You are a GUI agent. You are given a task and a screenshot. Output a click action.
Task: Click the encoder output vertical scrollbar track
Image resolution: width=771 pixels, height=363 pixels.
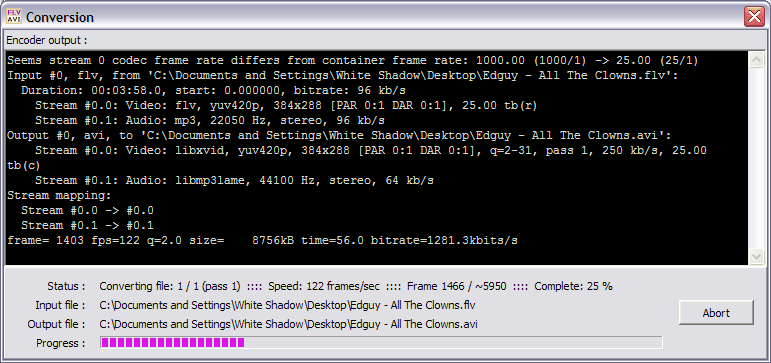coord(756,158)
